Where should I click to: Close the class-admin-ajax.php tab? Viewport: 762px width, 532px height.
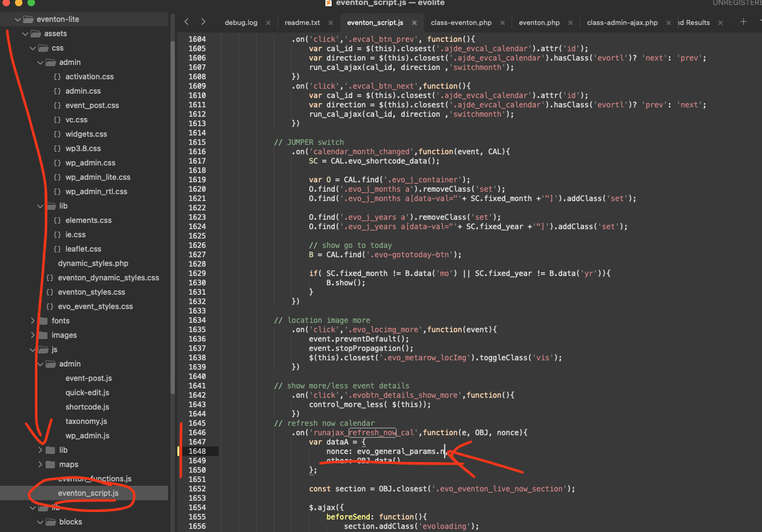[x=668, y=22]
